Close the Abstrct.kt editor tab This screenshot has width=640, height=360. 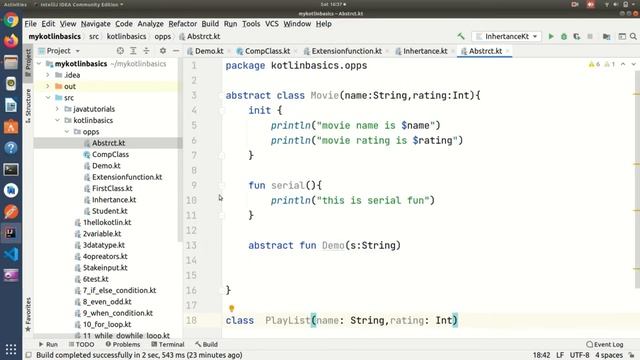pyautogui.click(x=508, y=51)
